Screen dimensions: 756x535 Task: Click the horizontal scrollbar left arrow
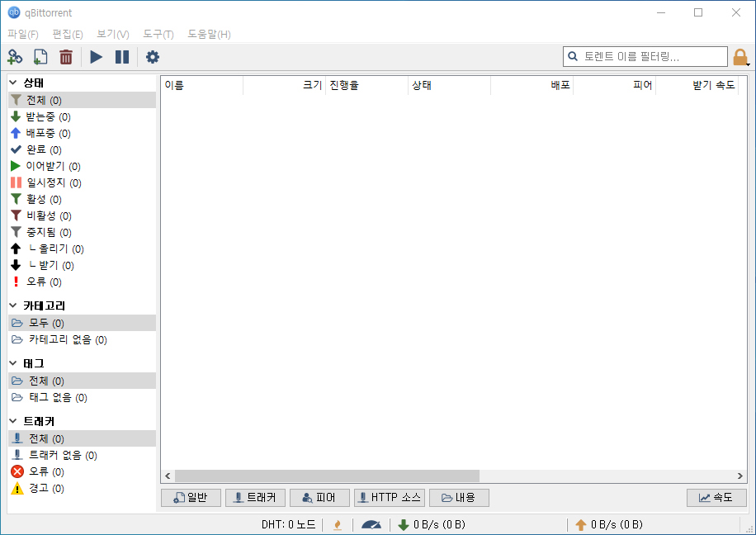[x=168, y=476]
